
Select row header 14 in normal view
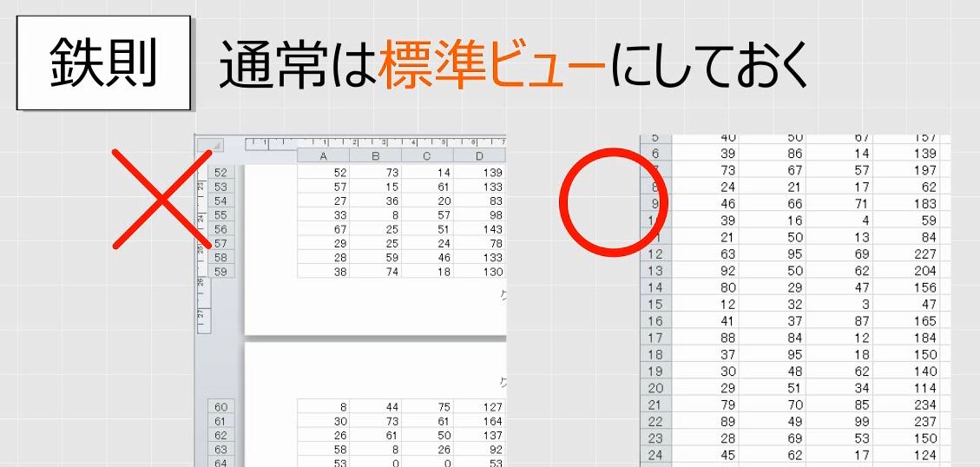[x=655, y=287]
